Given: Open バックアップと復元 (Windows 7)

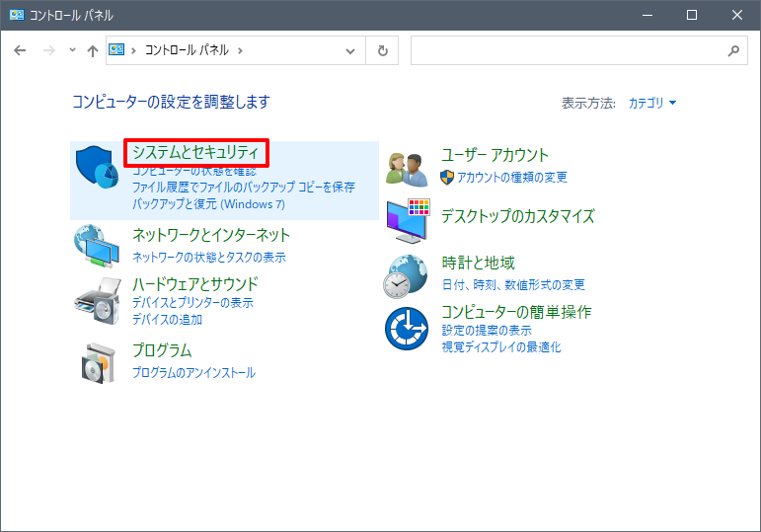Looking at the screenshot, I should click(208, 204).
